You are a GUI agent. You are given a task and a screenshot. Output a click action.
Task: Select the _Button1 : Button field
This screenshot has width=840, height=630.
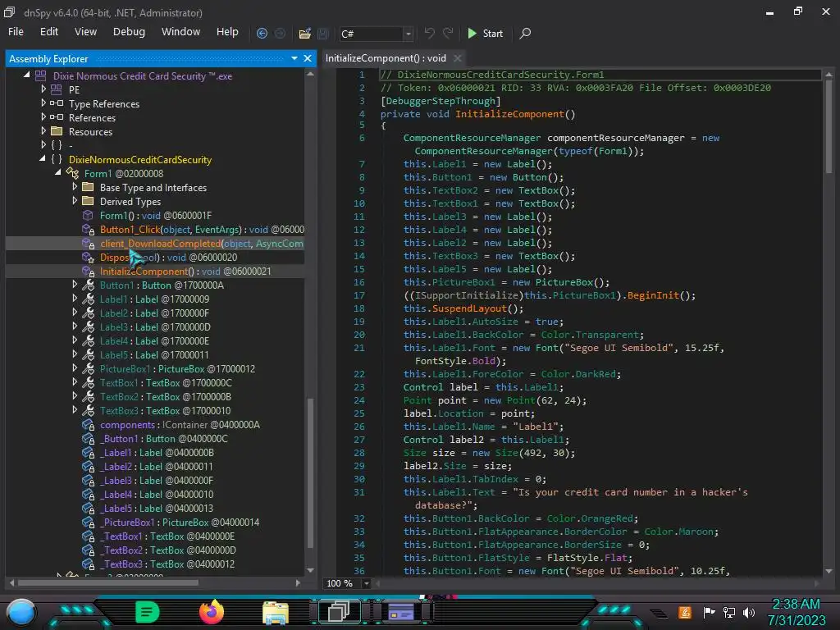pos(163,439)
